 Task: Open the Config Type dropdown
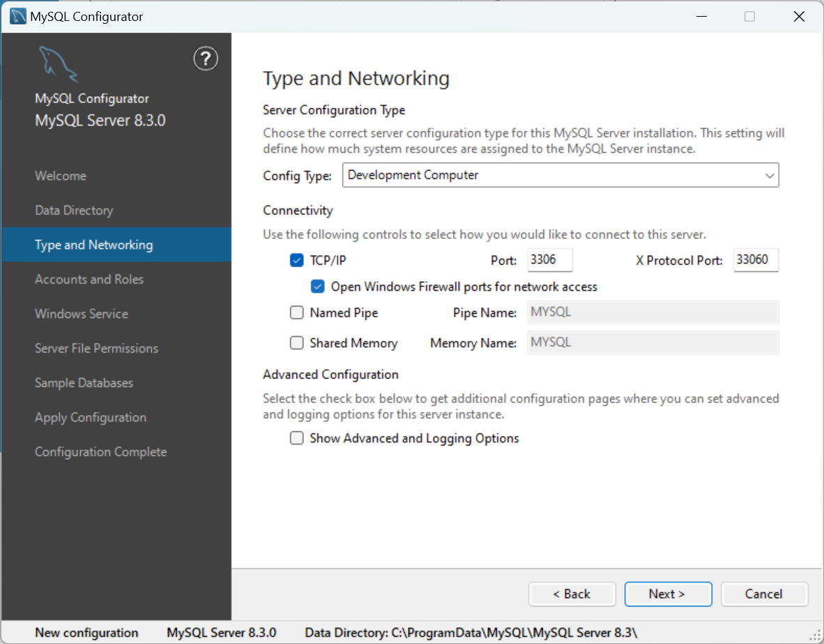click(560, 175)
